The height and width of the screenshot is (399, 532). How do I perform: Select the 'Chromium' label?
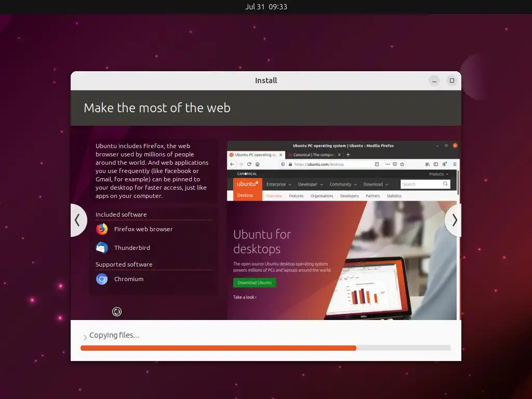(129, 279)
